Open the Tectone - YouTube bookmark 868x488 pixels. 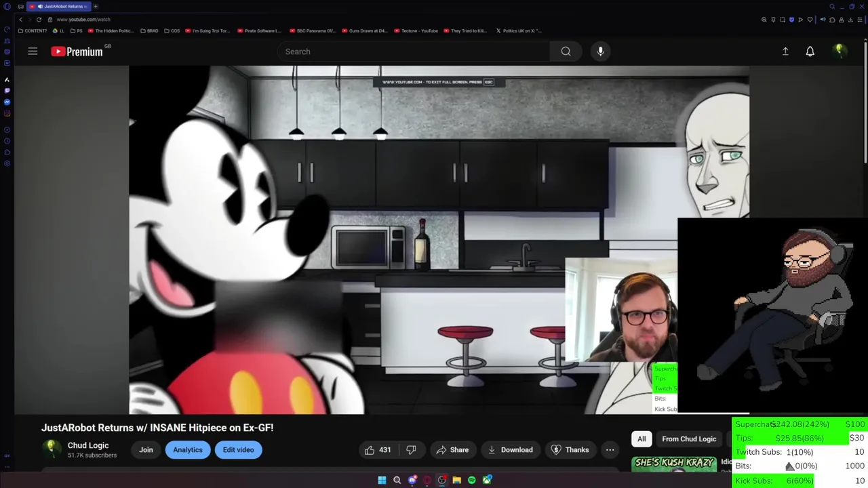pyautogui.click(x=416, y=30)
